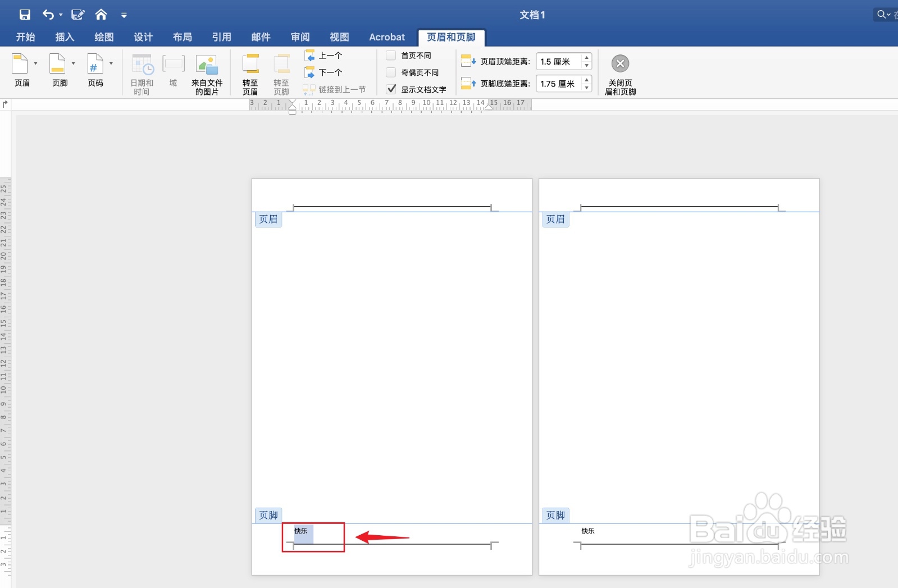Click the 页脚 label on second page
The image size is (898, 588).
tap(555, 515)
